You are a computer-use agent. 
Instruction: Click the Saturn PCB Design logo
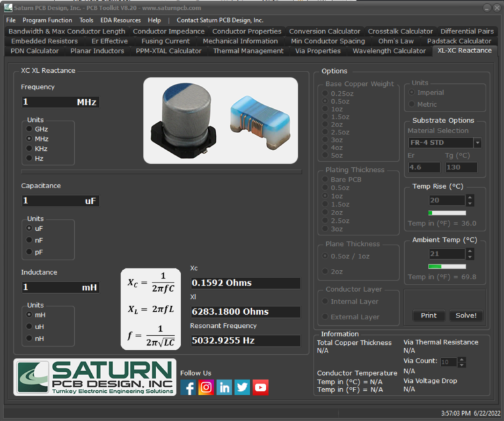95,377
